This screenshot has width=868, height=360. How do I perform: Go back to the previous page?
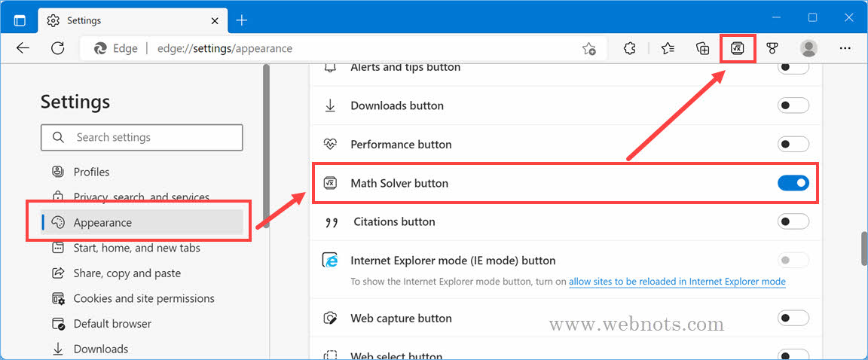pyautogui.click(x=23, y=48)
